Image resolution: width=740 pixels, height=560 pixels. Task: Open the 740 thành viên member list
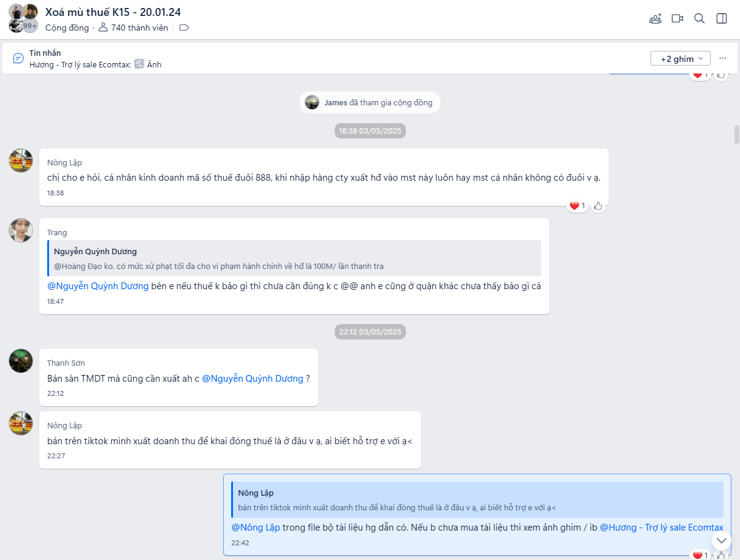(133, 28)
